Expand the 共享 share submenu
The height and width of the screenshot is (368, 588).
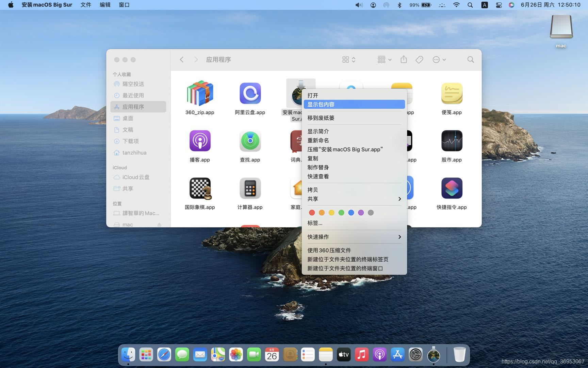pos(354,199)
